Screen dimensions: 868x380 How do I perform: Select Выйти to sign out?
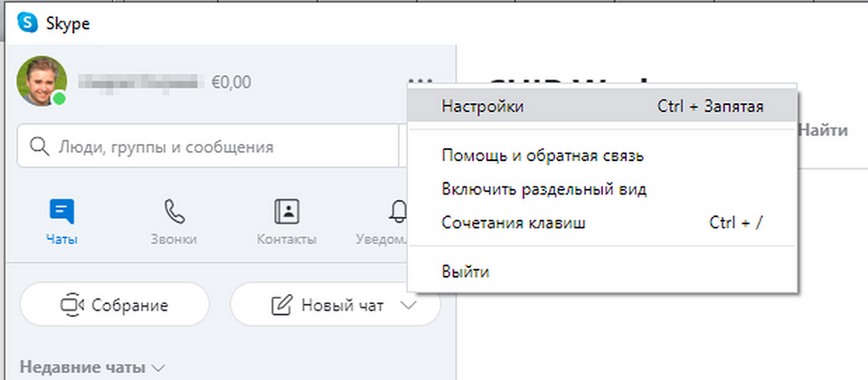coord(466,271)
